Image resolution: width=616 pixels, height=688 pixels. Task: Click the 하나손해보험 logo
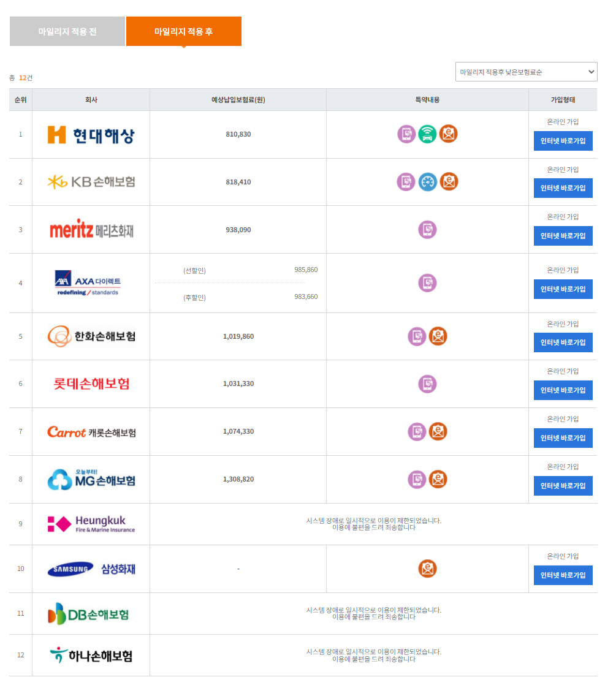pyautogui.click(x=91, y=656)
